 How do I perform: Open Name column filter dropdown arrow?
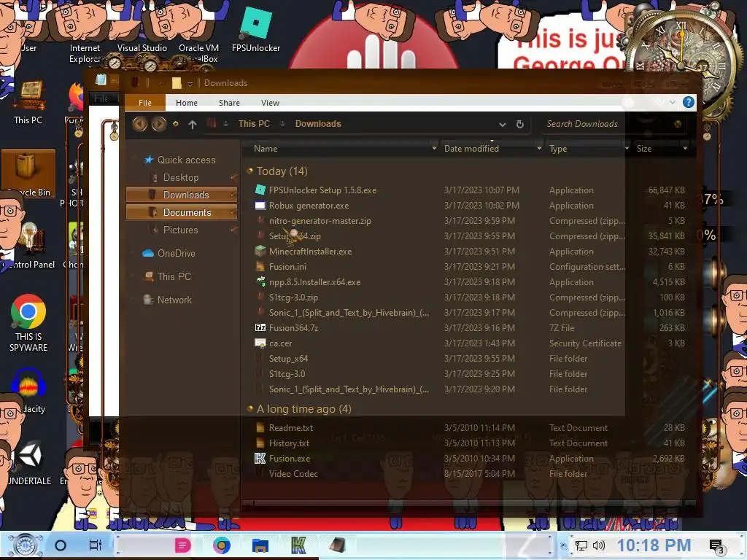click(434, 149)
